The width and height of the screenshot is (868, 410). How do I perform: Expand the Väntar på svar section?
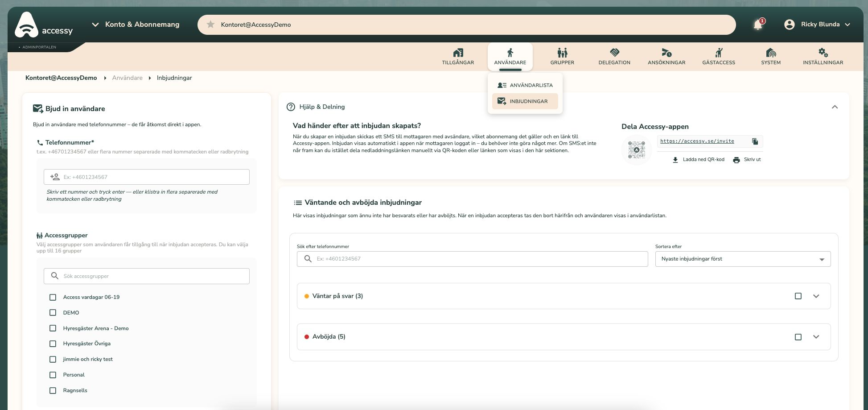pos(816,296)
